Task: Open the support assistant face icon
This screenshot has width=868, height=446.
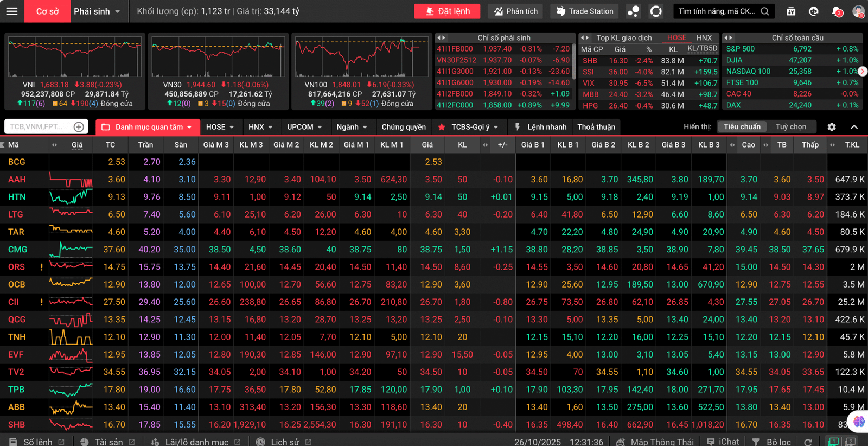Action: [x=813, y=11]
